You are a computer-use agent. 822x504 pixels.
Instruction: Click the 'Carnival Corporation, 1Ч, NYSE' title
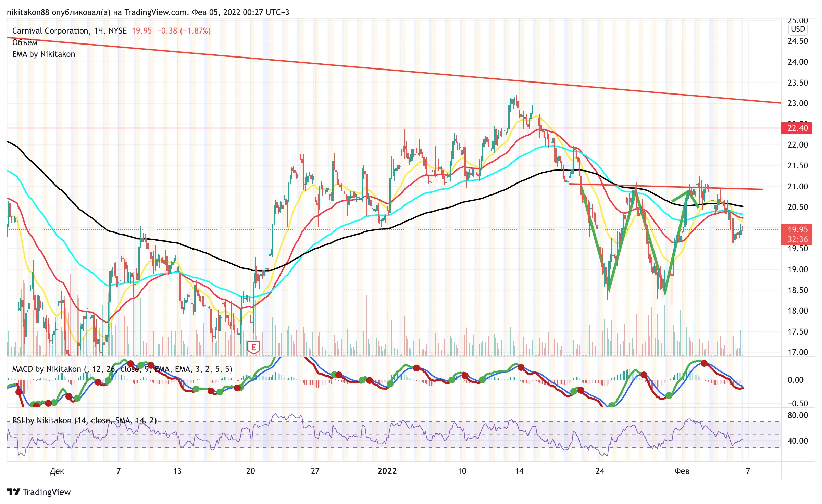coord(70,31)
